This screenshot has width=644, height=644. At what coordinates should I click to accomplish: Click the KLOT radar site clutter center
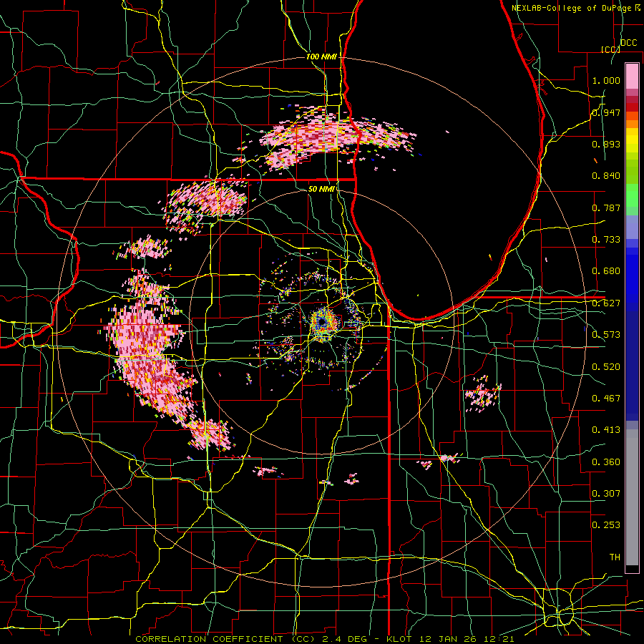coord(323,323)
